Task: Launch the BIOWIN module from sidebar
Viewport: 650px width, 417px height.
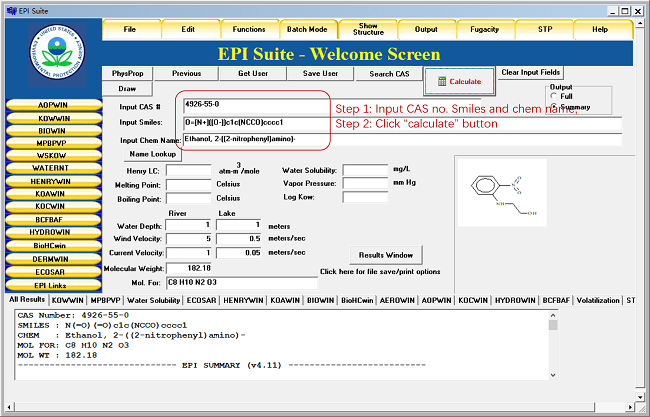Action: click(x=53, y=131)
